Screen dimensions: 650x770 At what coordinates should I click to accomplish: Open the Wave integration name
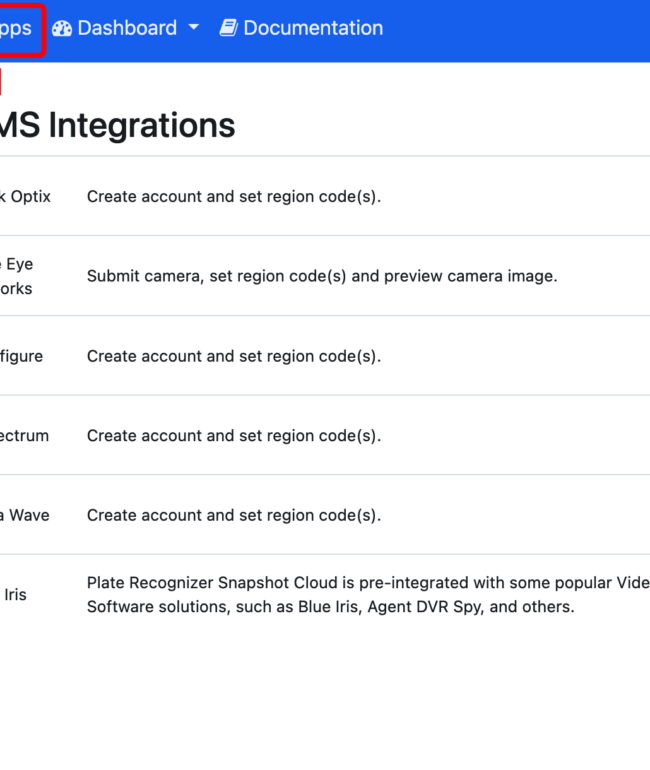(25, 515)
